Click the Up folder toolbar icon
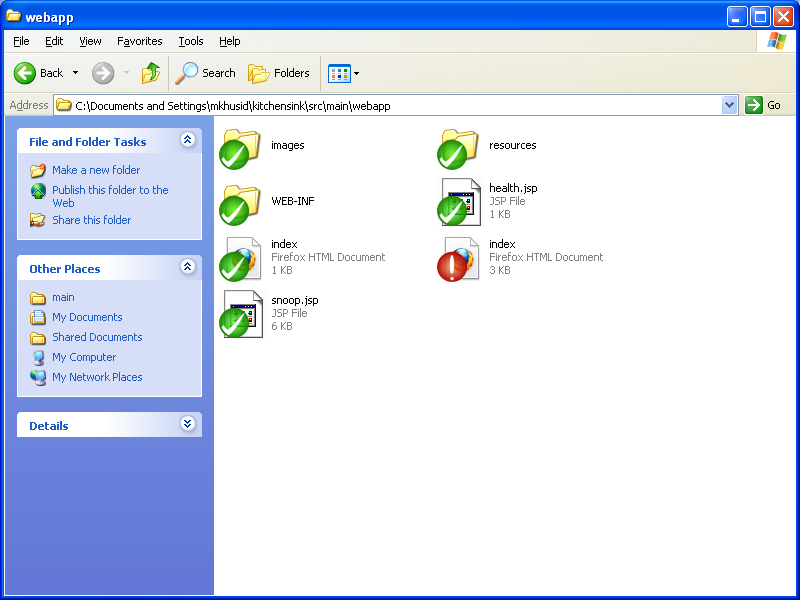Viewport: 800px width, 600px height. pos(151,73)
